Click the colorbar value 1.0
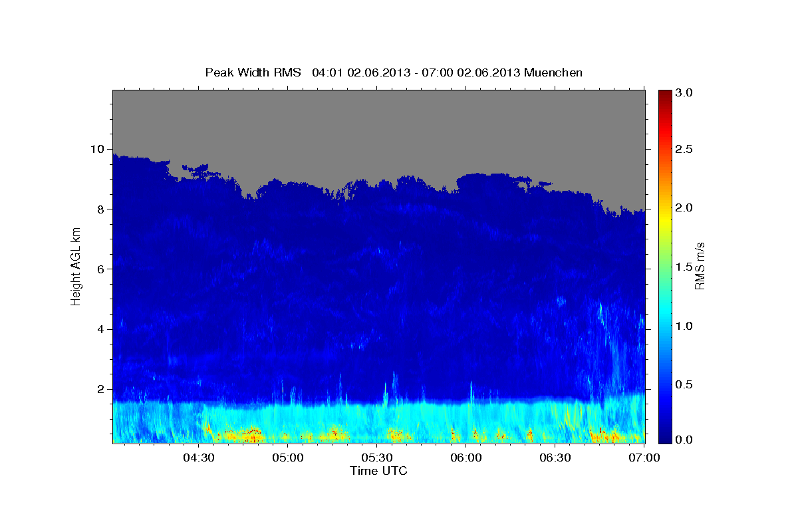The width and height of the screenshot is (798, 532). 684,326
